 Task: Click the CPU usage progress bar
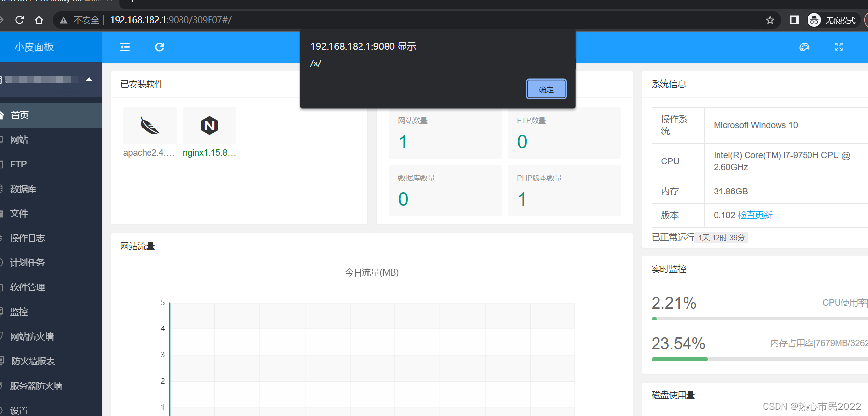pos(760,319)
